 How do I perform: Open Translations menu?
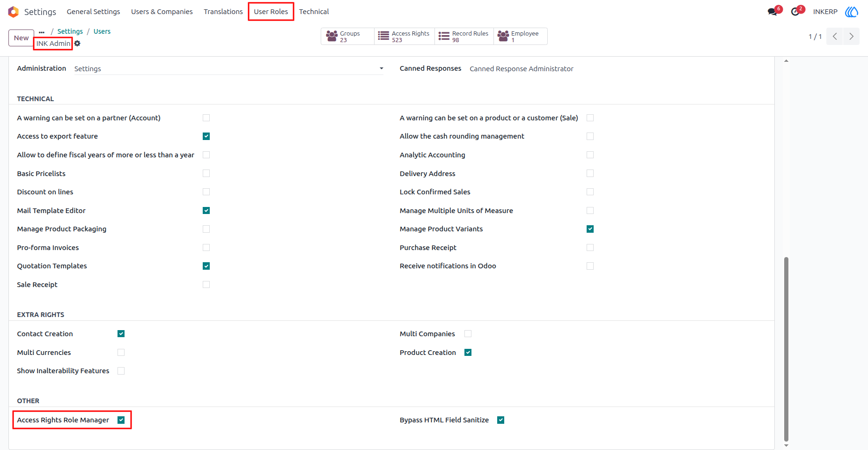pyautogui.click(x=223, y=12)
